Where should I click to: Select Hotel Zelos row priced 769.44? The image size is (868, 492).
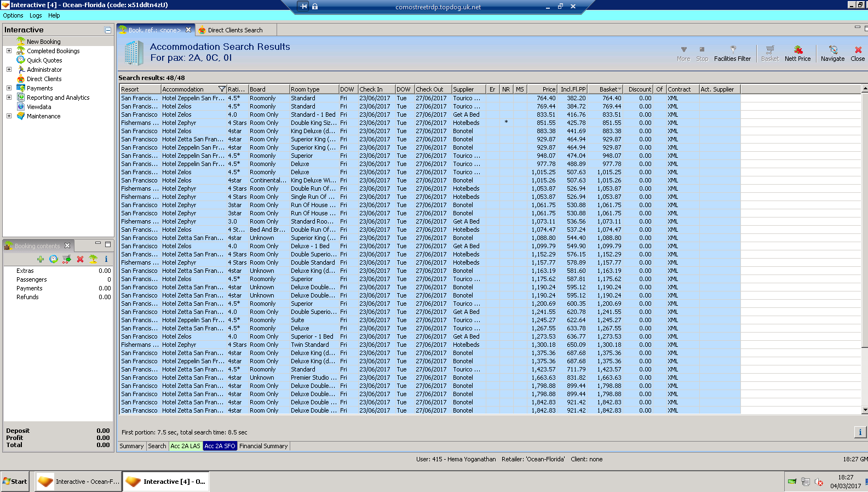click(x=430, y=106)
